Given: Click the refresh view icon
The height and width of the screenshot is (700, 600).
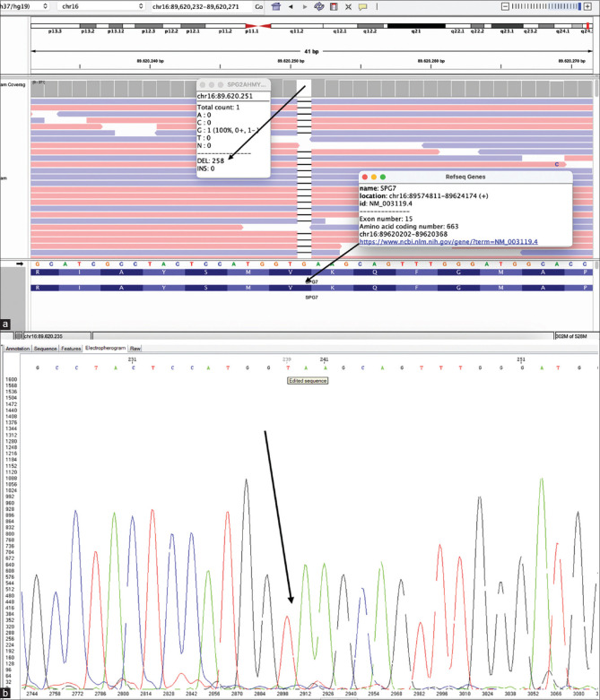Looking at the screenshot, I should click(319, 6).
